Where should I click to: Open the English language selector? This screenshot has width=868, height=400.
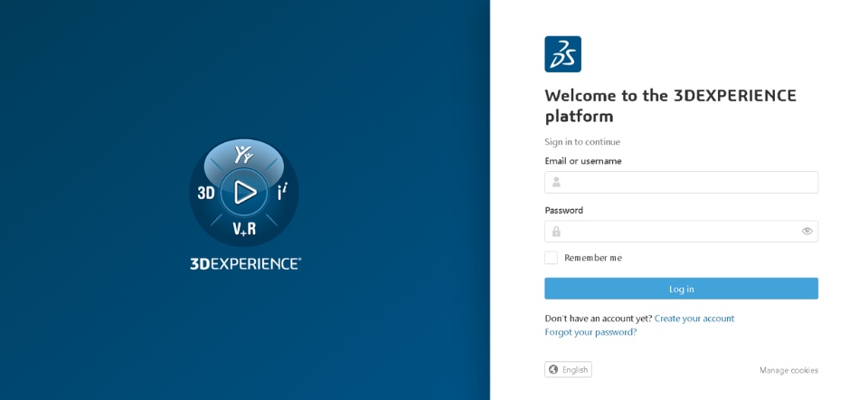568,369
